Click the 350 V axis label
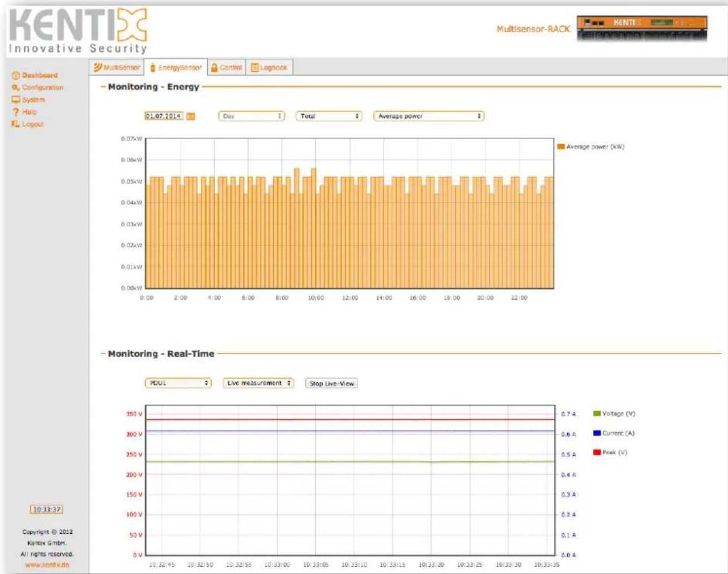Image resolution: width=728 pixels, height=574 pixels. (134, 414)
